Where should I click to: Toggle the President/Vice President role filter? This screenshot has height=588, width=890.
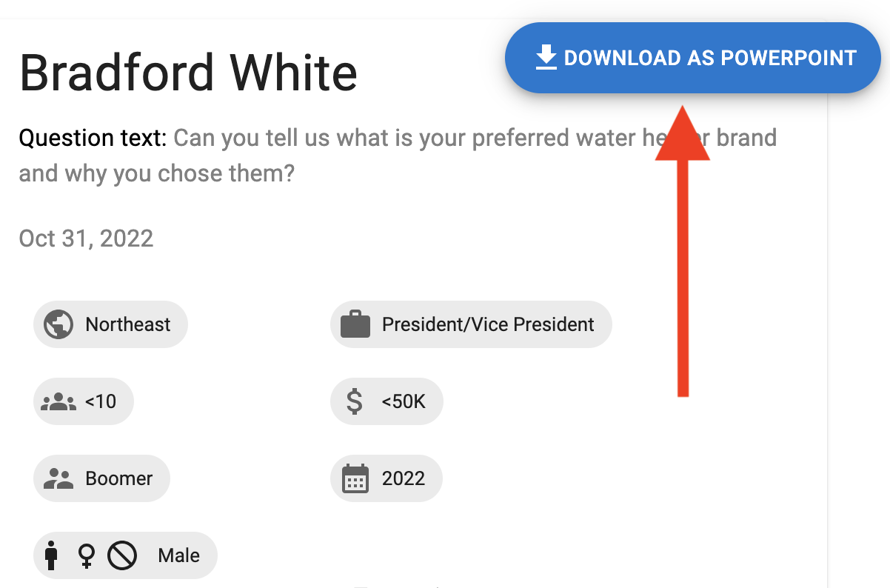[471, 324]
